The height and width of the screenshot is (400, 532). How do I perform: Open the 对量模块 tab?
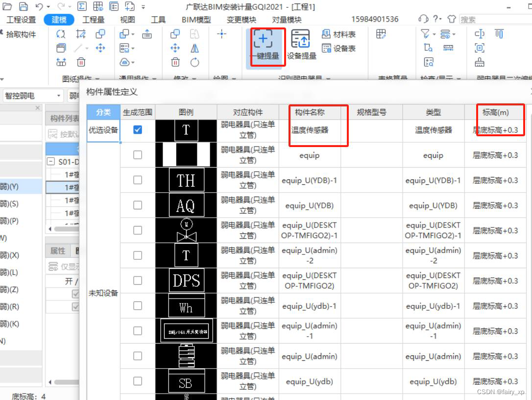click(287, 20)
